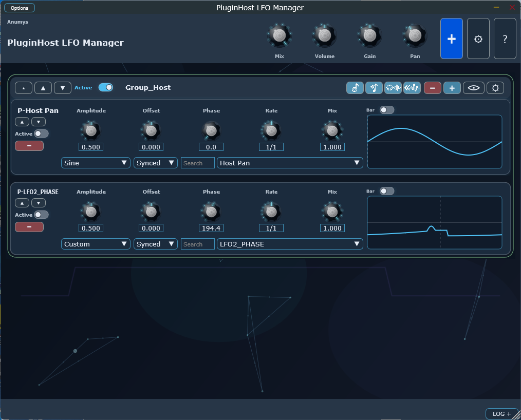This screenshot has height=420, width=521.
Task: Click Search field in P-Host Pan row
Action: (x=198, y=163)
